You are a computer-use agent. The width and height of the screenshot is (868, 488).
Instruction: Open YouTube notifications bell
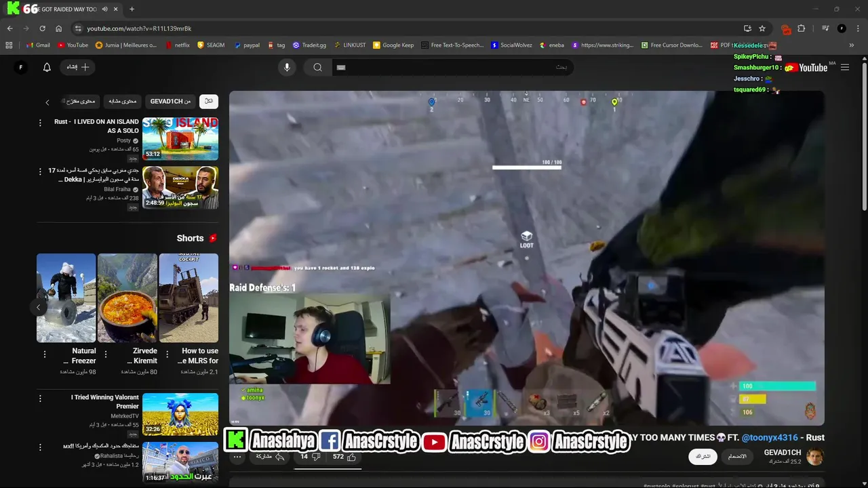[x=47, y=67]
